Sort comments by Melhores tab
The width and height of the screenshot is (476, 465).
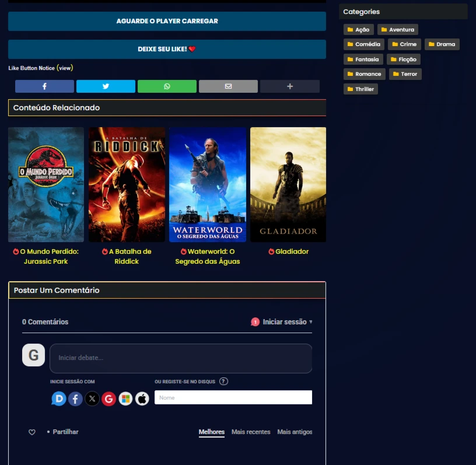(x=212, y=432)
